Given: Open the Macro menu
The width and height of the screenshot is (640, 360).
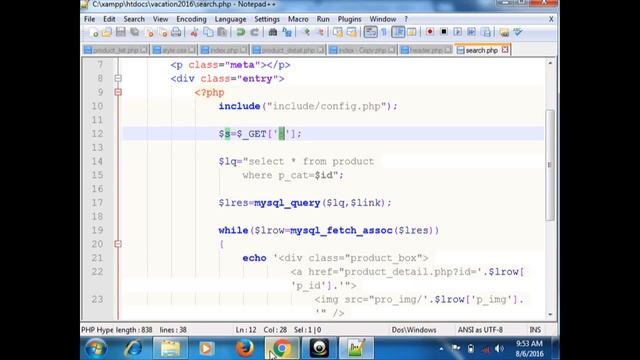Looking at the screenshot, I should (x=298, y=19).
